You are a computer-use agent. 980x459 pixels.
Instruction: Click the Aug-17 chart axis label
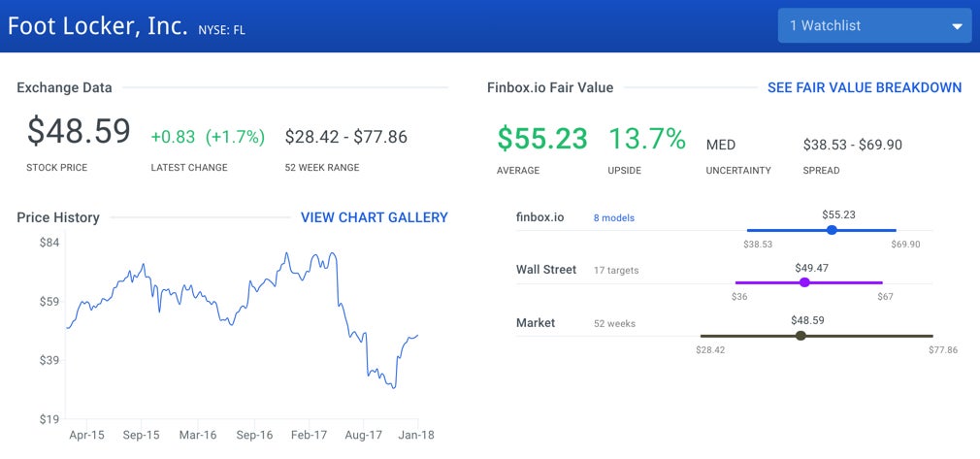(363, 436)
